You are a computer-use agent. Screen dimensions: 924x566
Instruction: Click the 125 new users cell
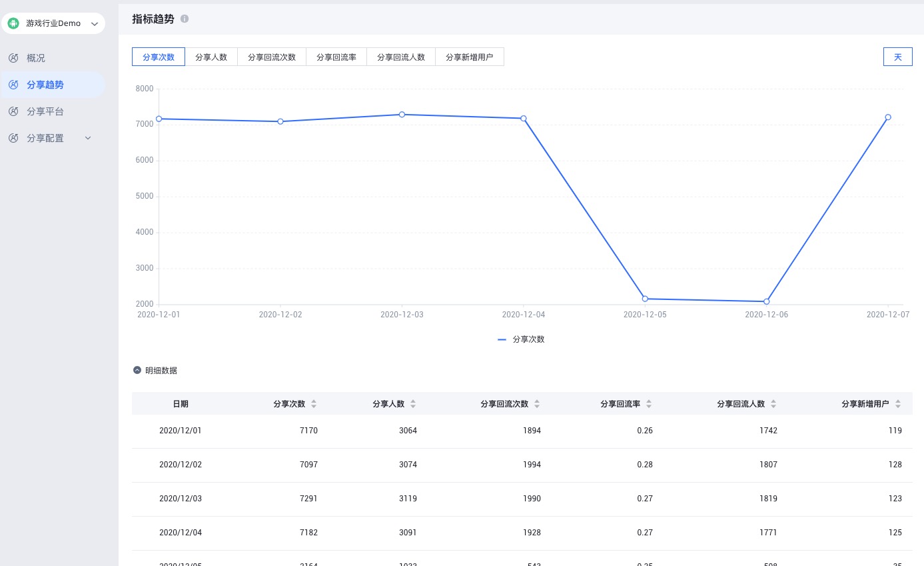point(895,533)
